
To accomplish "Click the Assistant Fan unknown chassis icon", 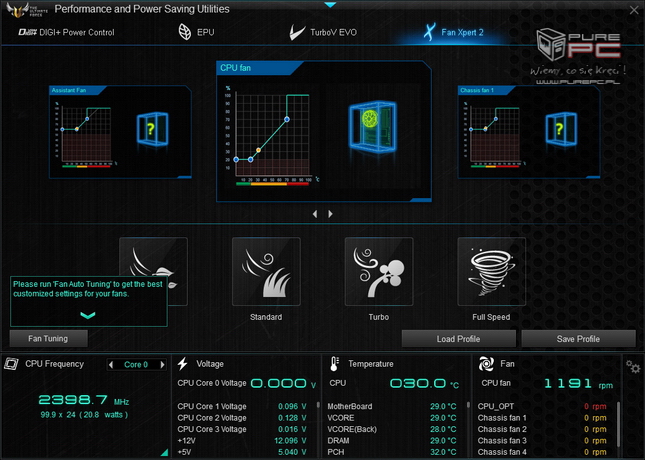I will [152, 129].
